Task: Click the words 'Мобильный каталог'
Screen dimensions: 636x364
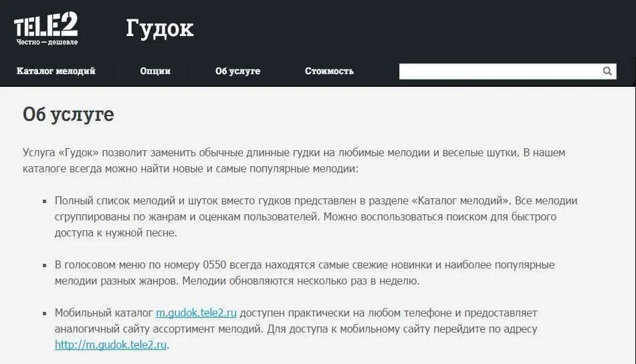Action: click(104, 313)
